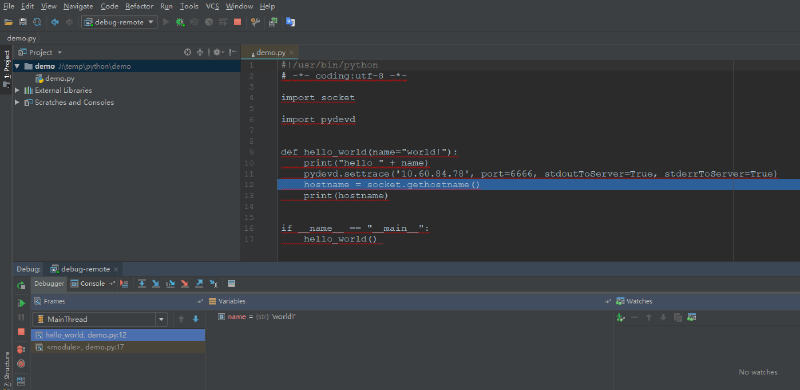The image size is (800, 390).
Task: Select the demo.py editor tab
Action: pyautogui.click(x=269, y=52)
